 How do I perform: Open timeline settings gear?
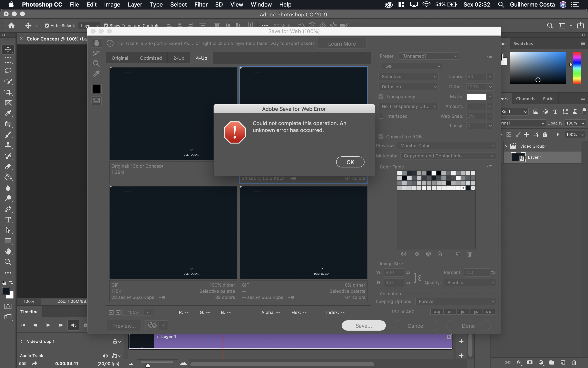(x=86, y=325)
